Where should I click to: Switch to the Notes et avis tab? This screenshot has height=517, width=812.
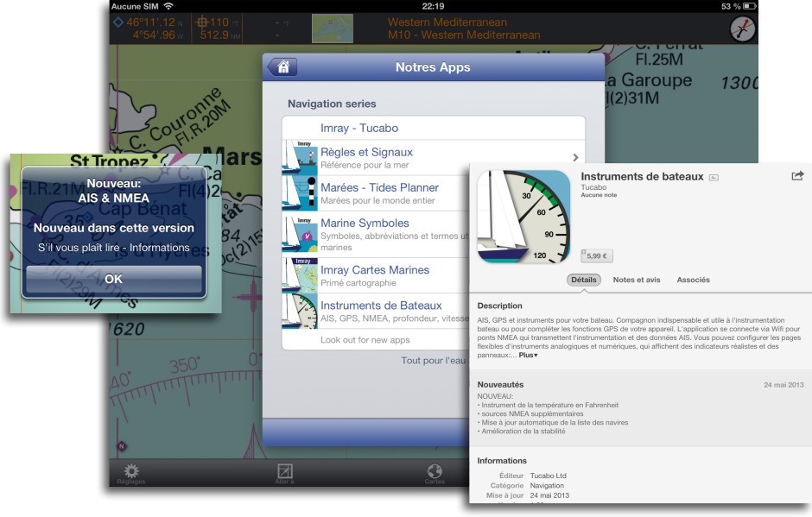(637, 280)
